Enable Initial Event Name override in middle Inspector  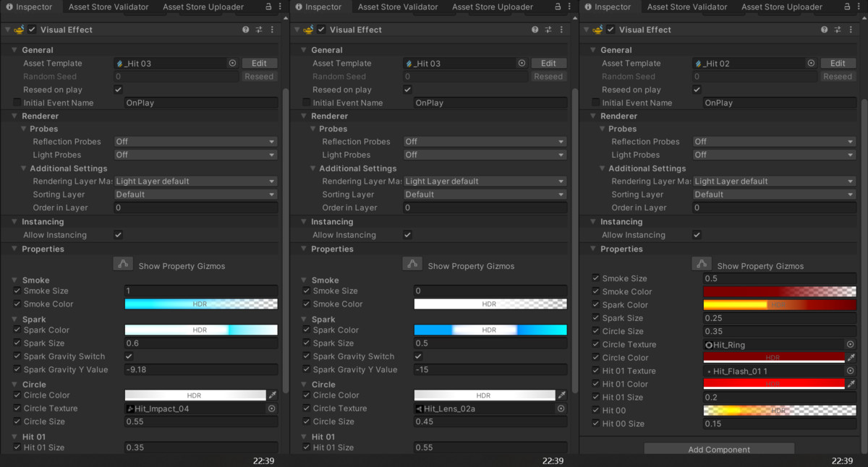(307, 103)
